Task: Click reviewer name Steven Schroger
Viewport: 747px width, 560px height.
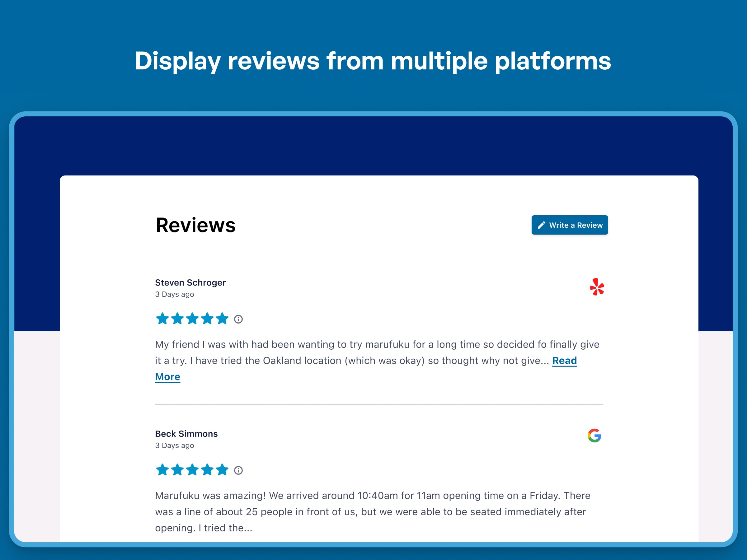Action: pos(190,282)
